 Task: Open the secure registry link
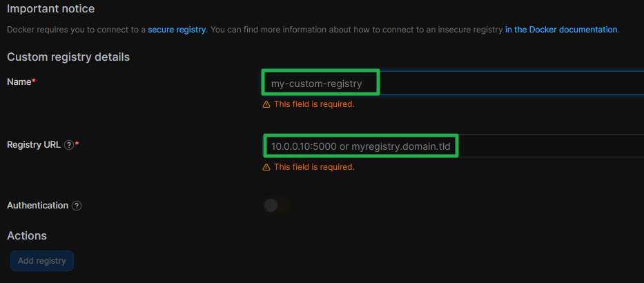177,30
